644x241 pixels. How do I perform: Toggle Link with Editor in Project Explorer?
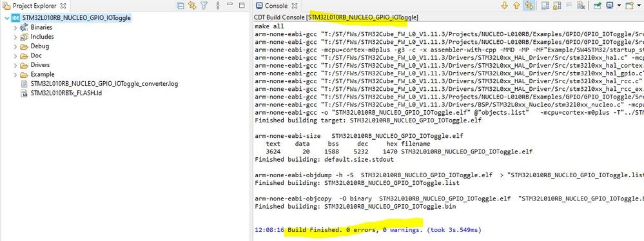(192, 6)
